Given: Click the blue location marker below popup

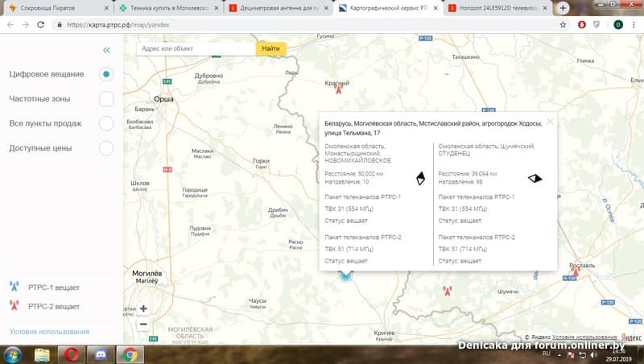Looking at the screenshot, I should click(346, 275).
